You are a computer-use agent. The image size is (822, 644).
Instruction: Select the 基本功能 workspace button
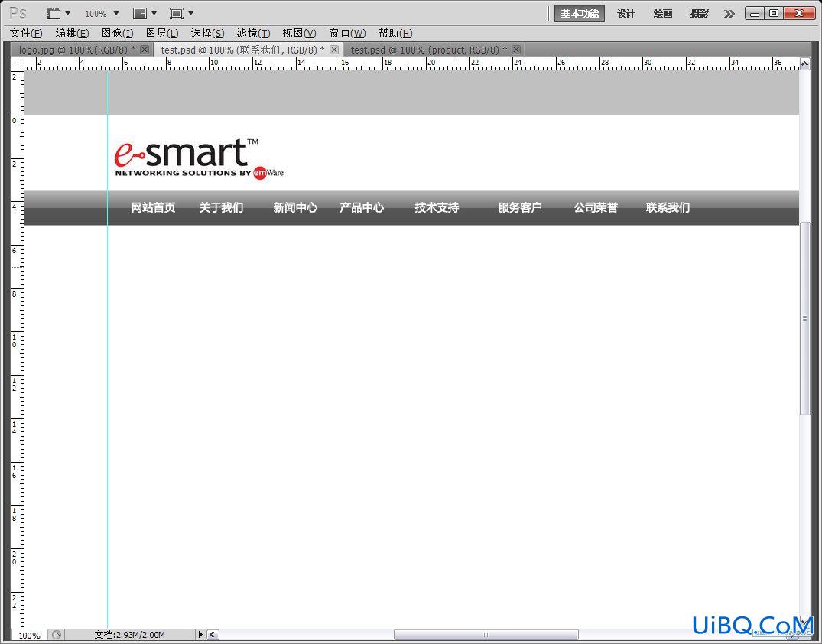coord(580,14)
